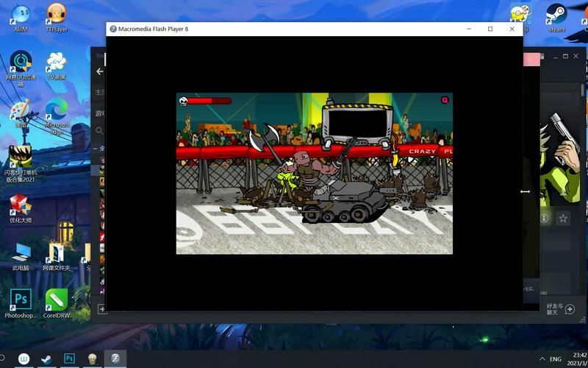The image size is (588, 368).
Task: Minimize the Macromedia Flash Player window
Action: pos(469,29)
